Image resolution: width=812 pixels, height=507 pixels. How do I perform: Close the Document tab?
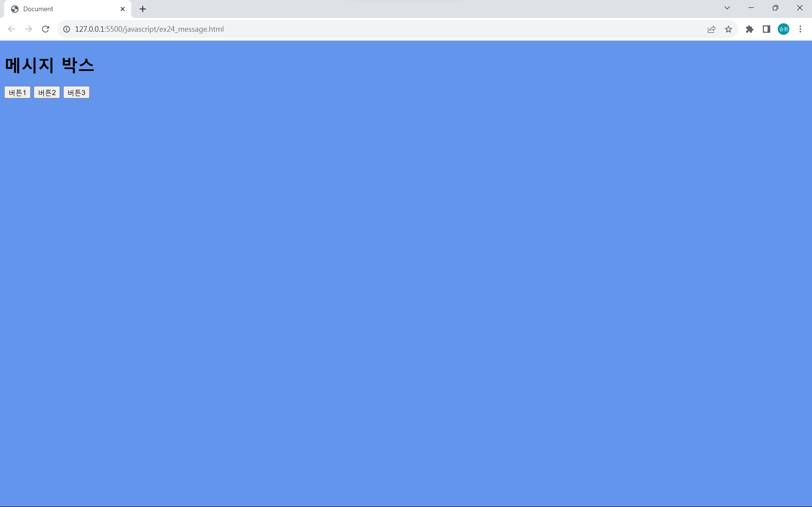click(x=122, y=9)
